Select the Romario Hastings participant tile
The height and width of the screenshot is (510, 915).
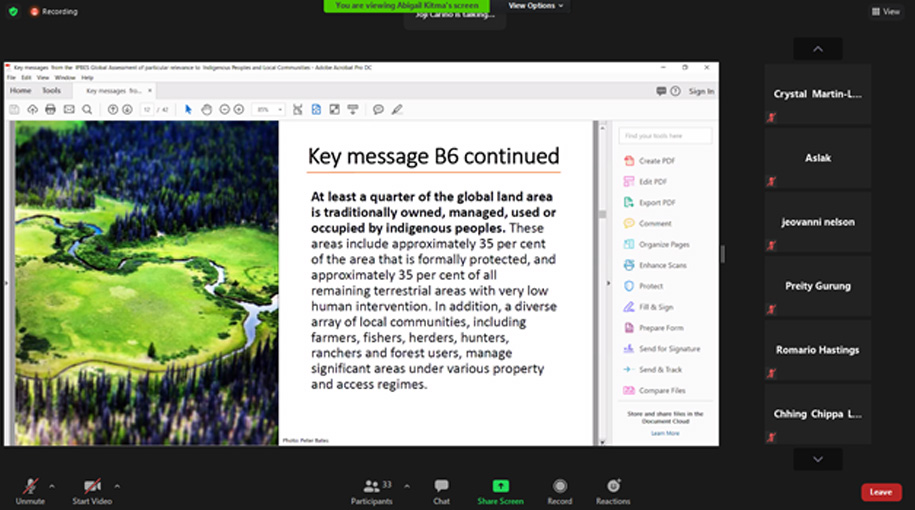(x=818, y=350)
